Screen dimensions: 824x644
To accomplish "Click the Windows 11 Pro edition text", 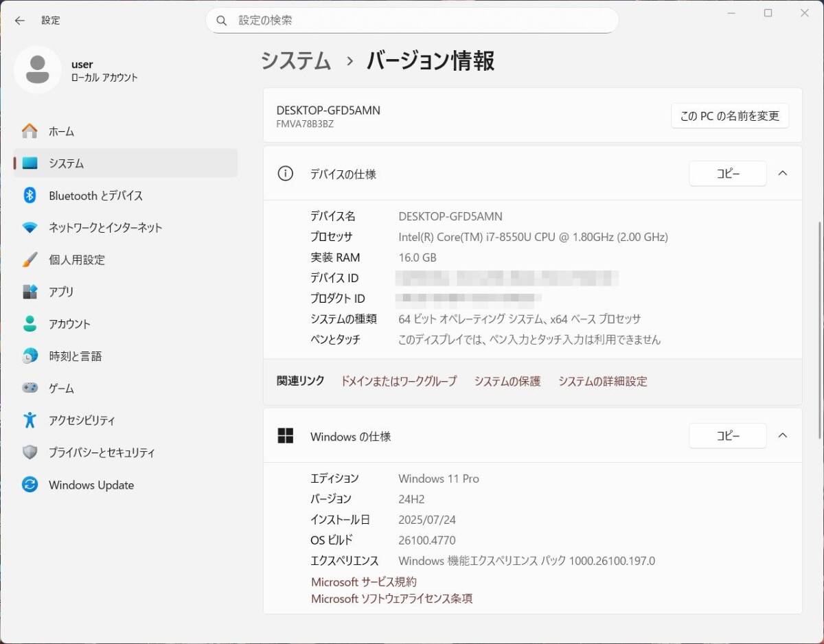I will (439, 479).
